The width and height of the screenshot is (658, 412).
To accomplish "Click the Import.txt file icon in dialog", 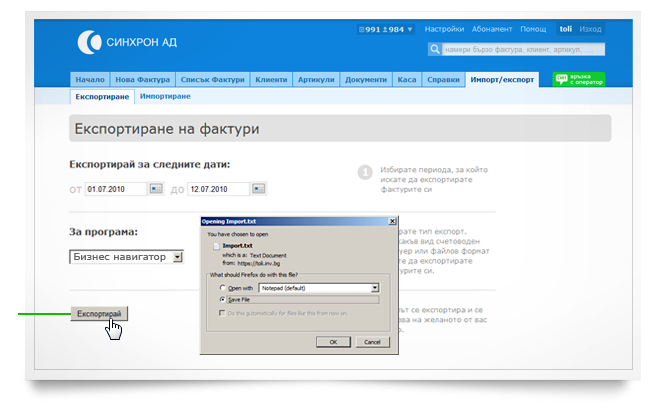I will (x=213, y=244).
